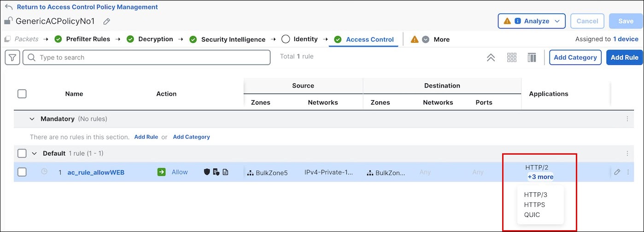Click the Cancel button

coord(587,21)
